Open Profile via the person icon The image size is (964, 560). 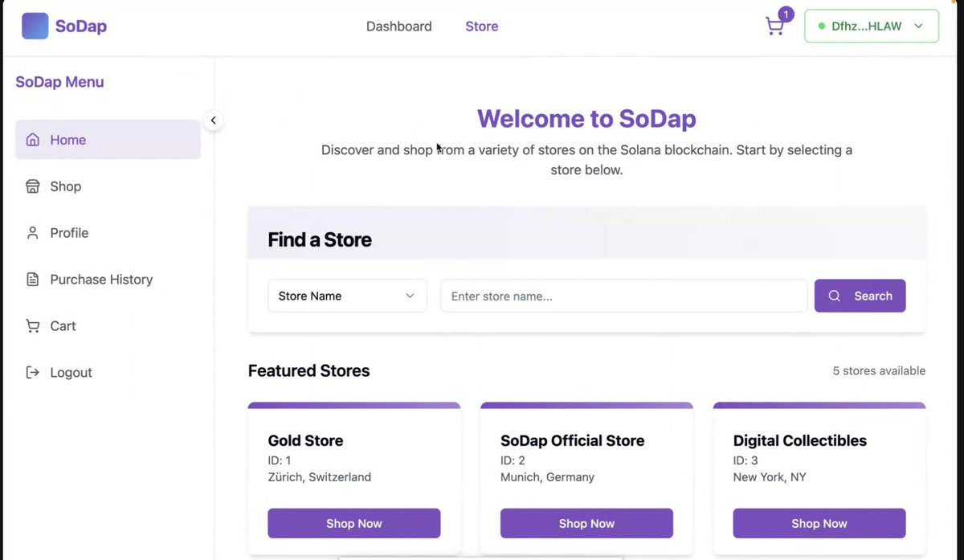click(x=32, y=232)
